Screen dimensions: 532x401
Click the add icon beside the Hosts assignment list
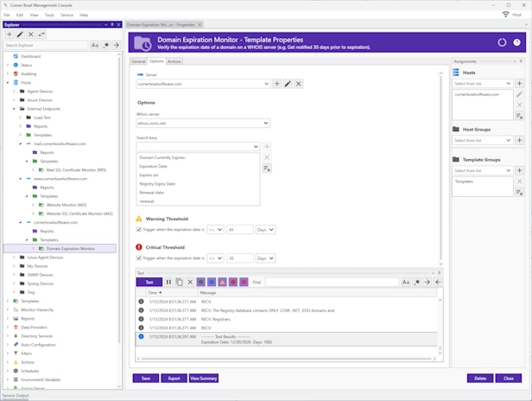[519, 84]
